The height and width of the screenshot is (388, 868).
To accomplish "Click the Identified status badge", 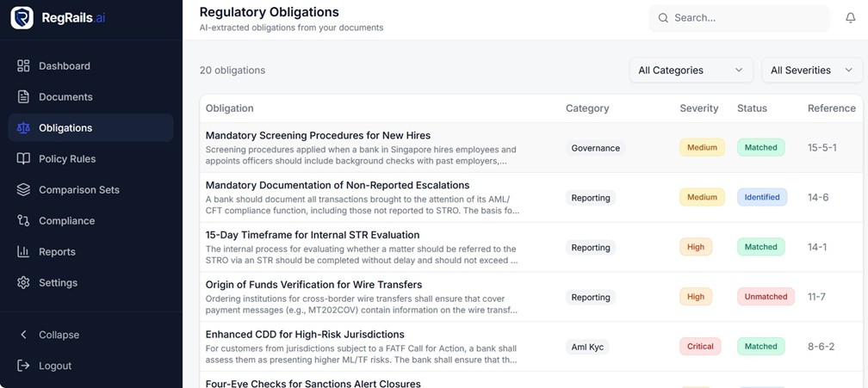I will 762,197.
